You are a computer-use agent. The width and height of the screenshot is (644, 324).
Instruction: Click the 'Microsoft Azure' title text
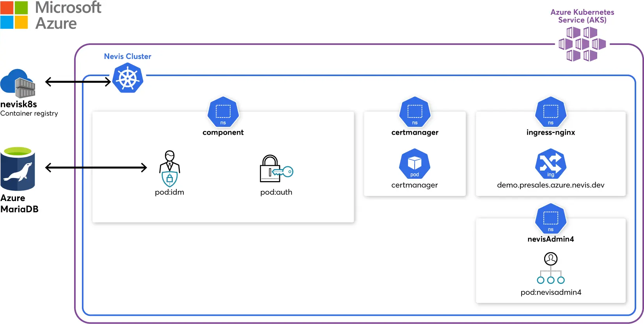pyautogui.click(x=68, y=15)
